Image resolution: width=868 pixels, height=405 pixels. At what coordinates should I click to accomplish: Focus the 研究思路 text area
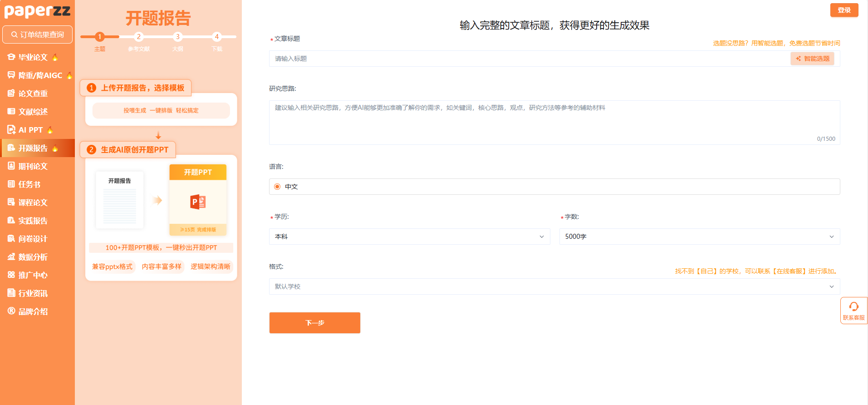(x=554, y=122)
